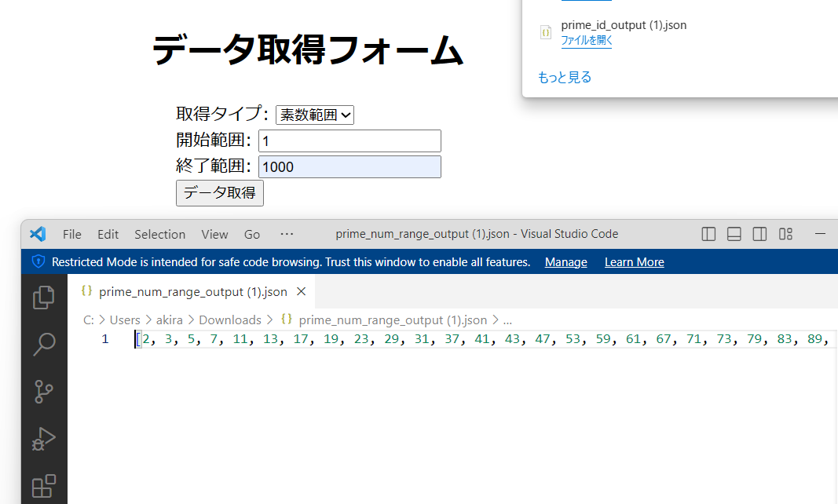Open the 取得タイプ dropdown
The image size is (838, 504).
(315, 115)
